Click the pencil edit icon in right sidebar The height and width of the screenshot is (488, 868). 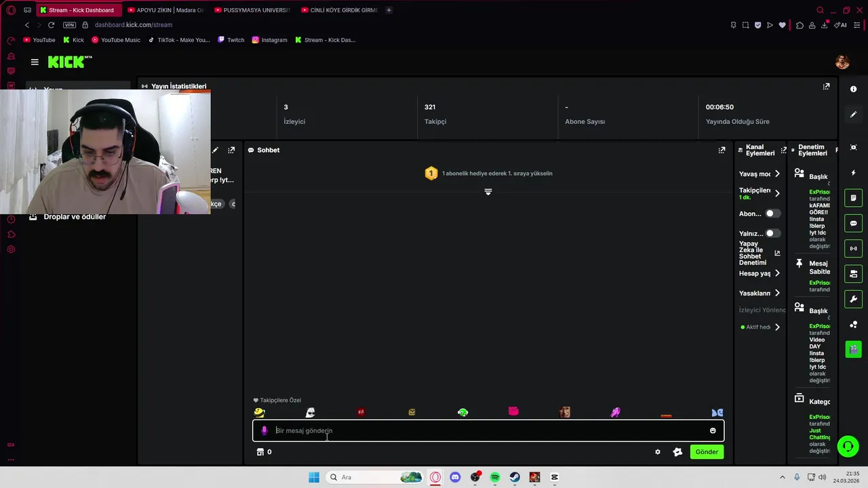[853, 115]
